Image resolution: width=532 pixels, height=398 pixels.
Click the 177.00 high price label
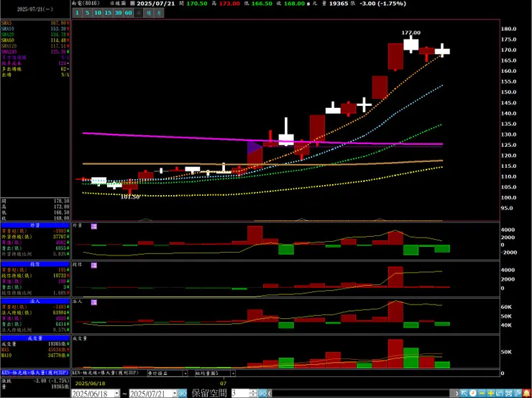[x=411, y=32]
